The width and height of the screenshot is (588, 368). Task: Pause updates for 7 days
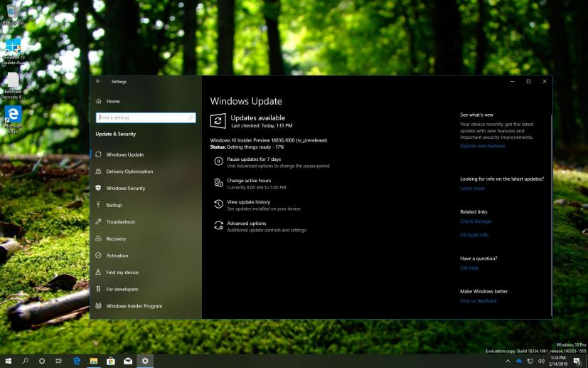tap(254, 159)
